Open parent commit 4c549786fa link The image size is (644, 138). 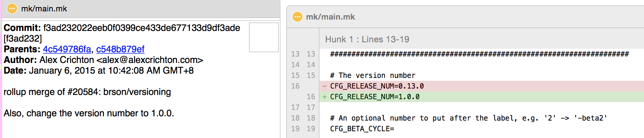pos(67,49)
